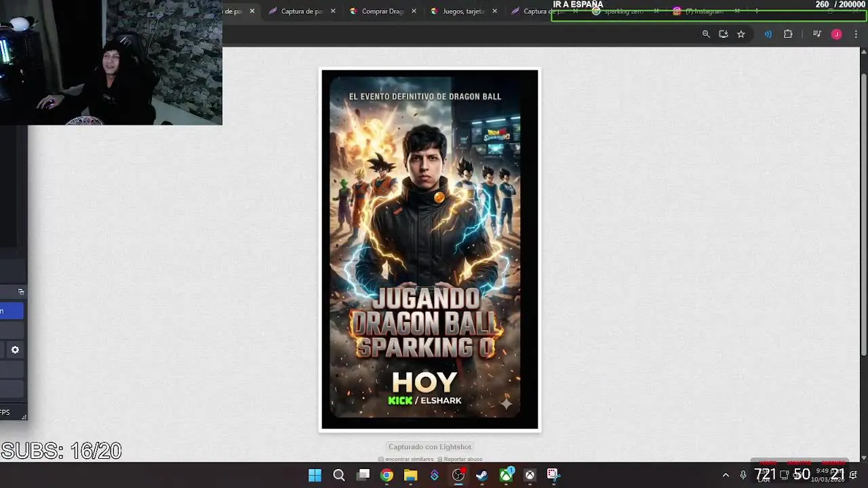This screenshot has width=868, height=488.
Task: Open Google Chrome from the taskbar
Action: coord(387,475)
